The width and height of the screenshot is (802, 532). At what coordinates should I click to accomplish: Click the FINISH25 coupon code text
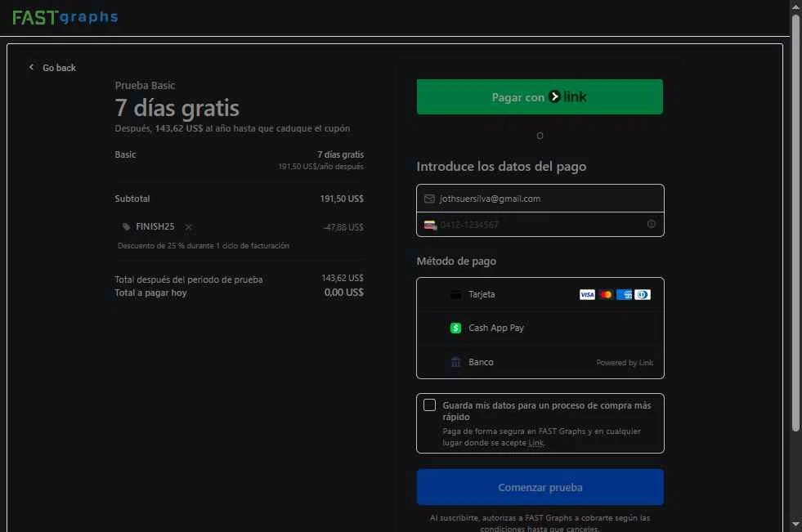155,226
